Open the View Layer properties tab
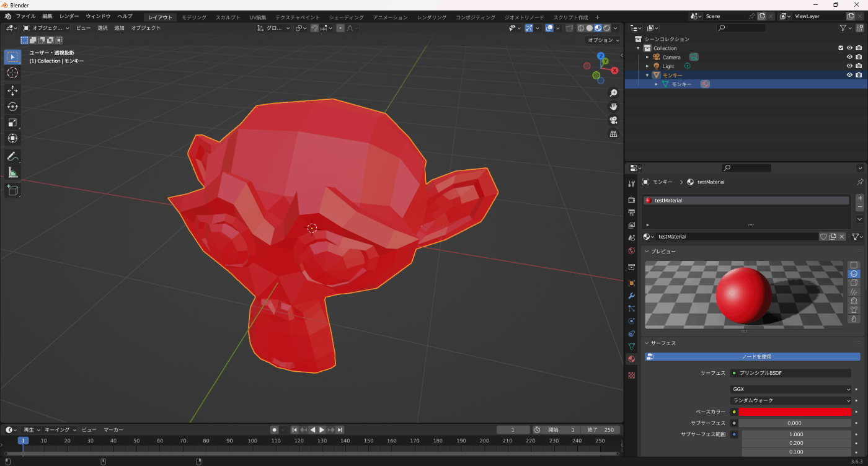The width and height of the screenshot is (868, 466). [631, 225]
